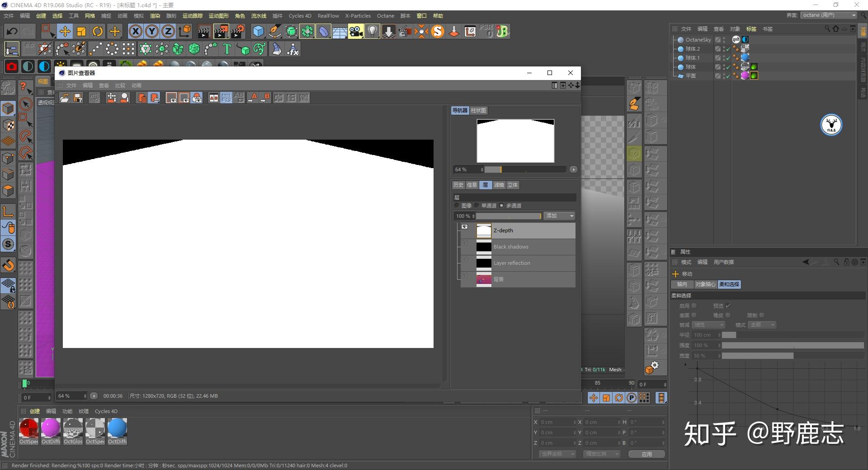Enable the 启用 checkbox in soft selection

pos(694,306)
